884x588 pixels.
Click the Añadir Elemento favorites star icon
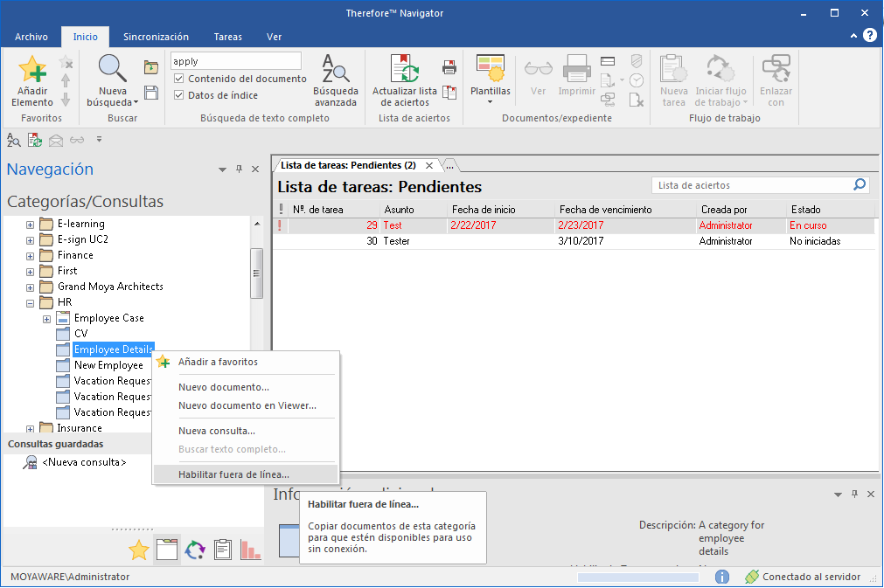click(x=32, y=69)
